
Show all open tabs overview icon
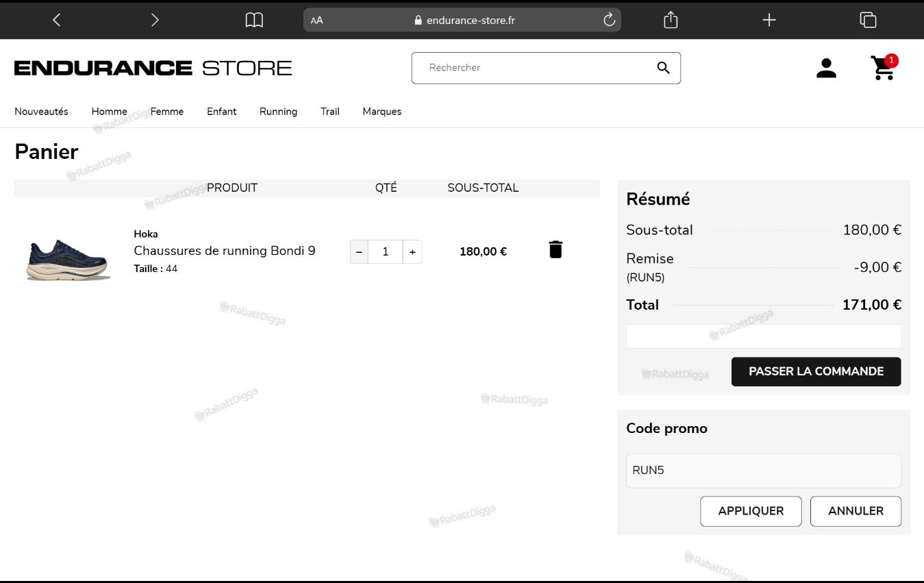(x=868, y=20)
